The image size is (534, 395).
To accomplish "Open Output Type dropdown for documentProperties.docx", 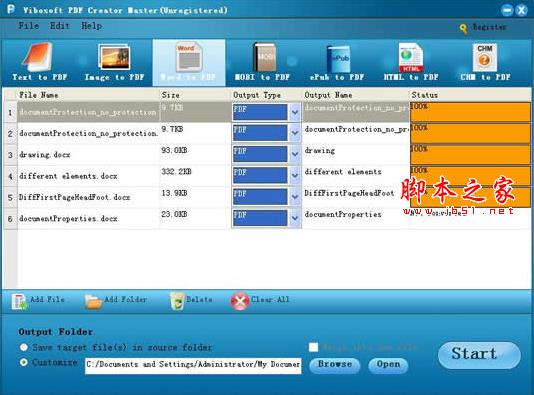I will point(295,218).
